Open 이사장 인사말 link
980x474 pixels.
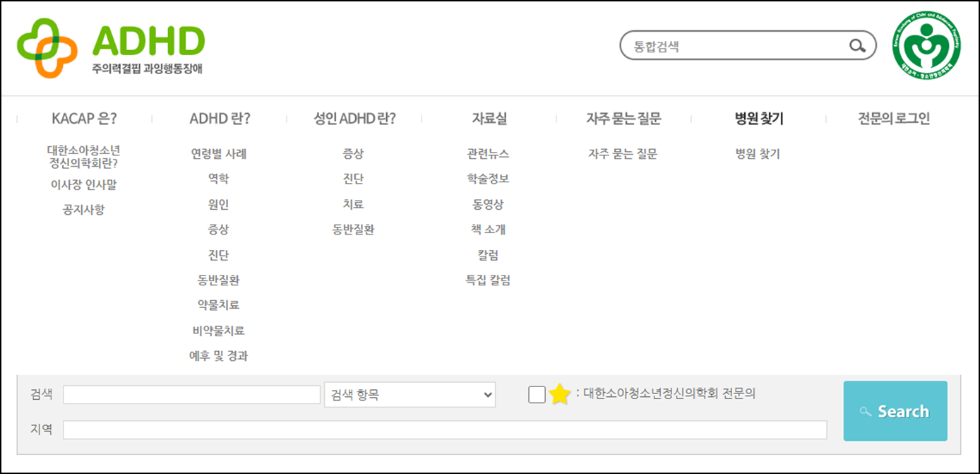click(83, 185)
